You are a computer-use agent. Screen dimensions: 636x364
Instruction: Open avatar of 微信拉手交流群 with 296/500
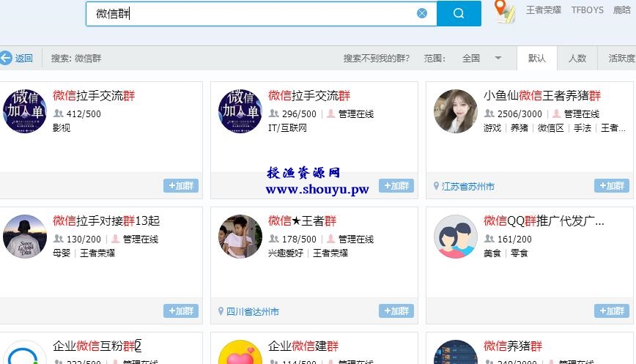coord(240,111)
